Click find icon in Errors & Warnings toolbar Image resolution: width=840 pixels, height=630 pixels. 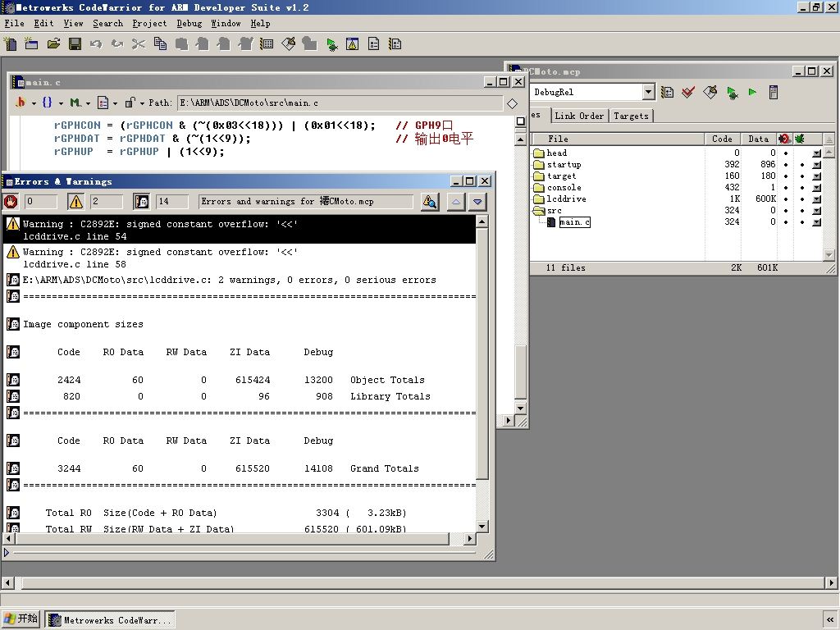[x=430, y=202]
